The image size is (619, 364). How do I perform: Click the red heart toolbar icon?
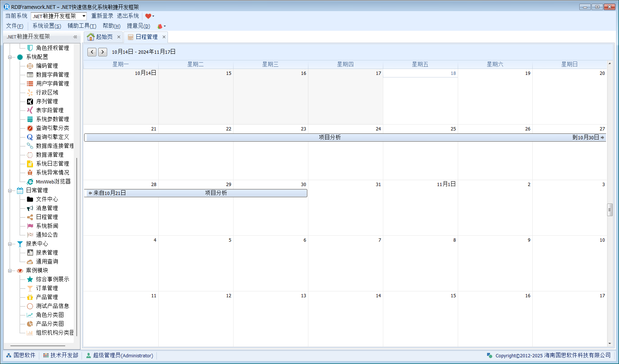pos(148,16)
